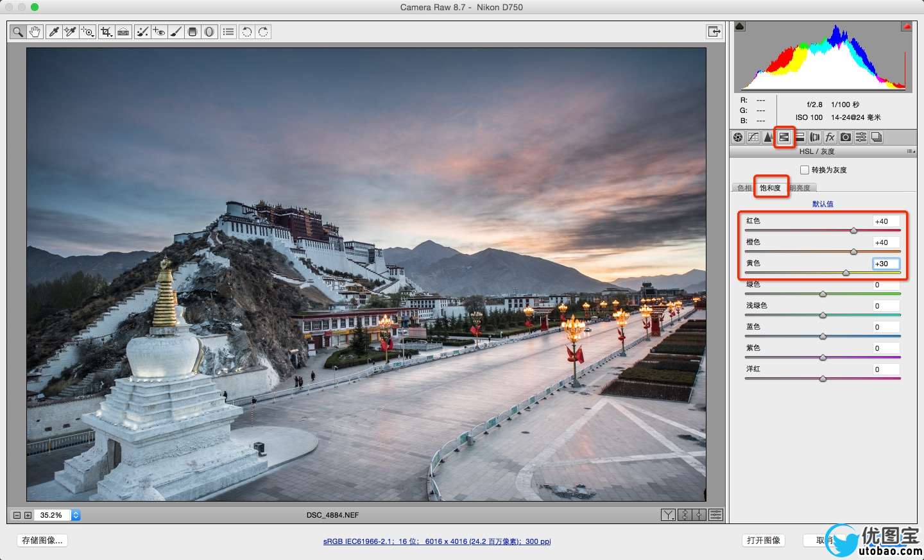924x560 pixels.
Task: Open the Detail panel icon
Action: [x=768, y=137]
